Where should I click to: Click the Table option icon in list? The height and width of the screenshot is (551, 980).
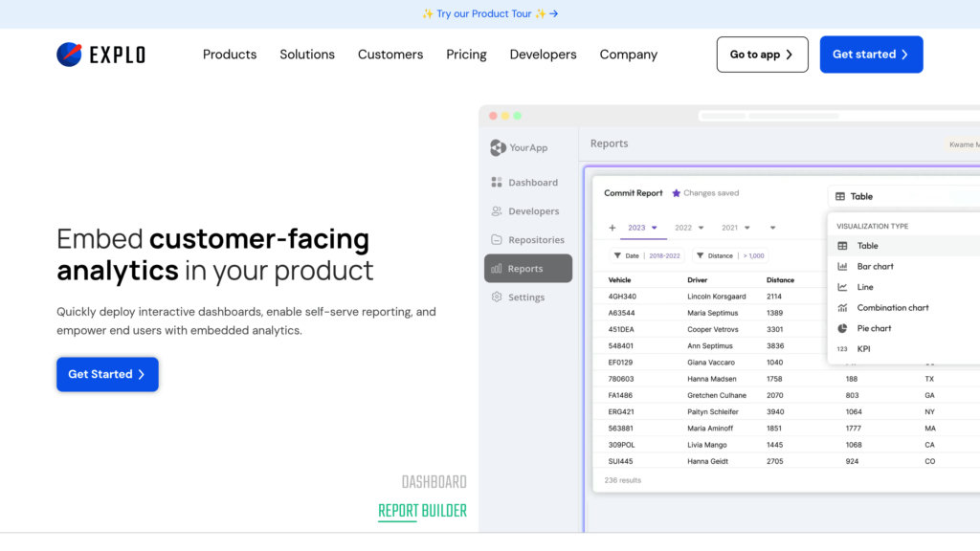pyautogui.click(x=842, y=246)
